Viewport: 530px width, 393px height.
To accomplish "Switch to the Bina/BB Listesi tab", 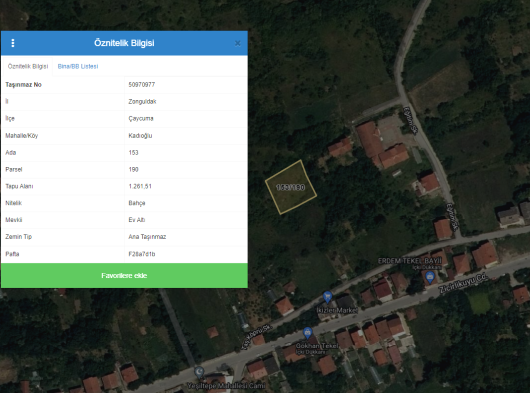I will pyautogui.click(x=78, y=66).
